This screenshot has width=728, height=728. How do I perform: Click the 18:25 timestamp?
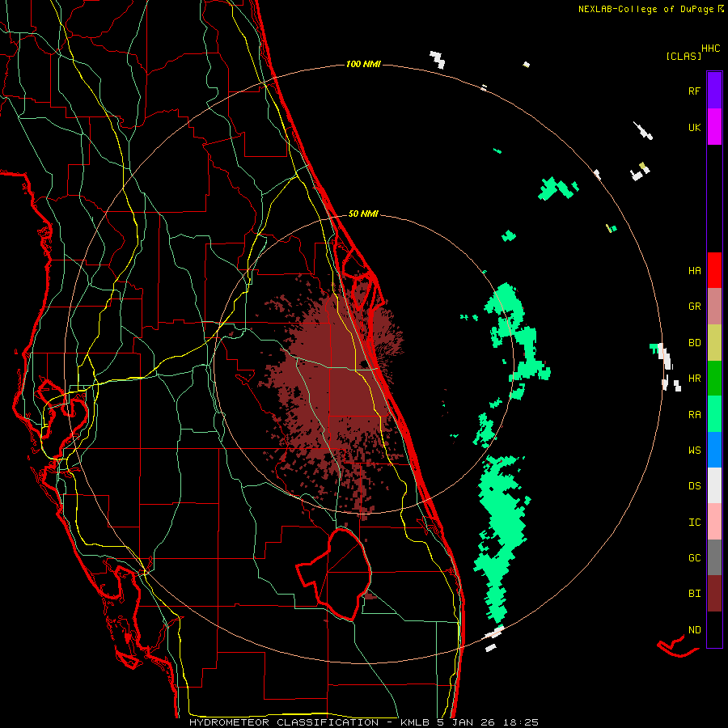click(523, 722)
